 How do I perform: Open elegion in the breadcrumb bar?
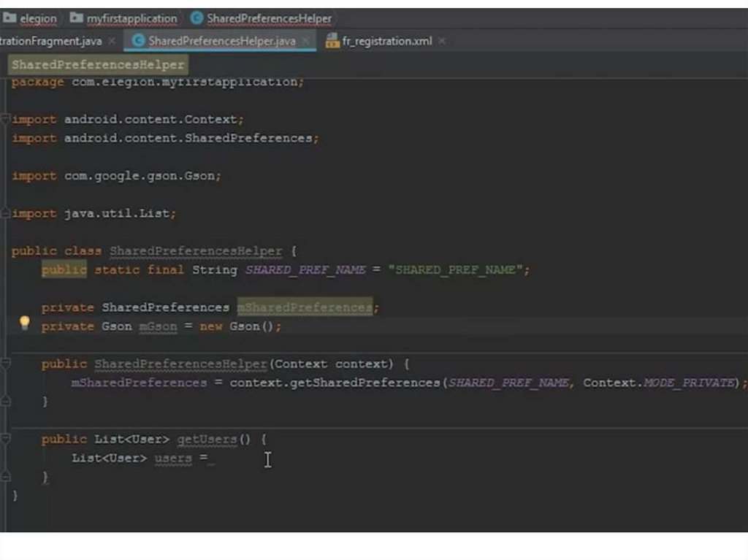(x=38, y=18)
